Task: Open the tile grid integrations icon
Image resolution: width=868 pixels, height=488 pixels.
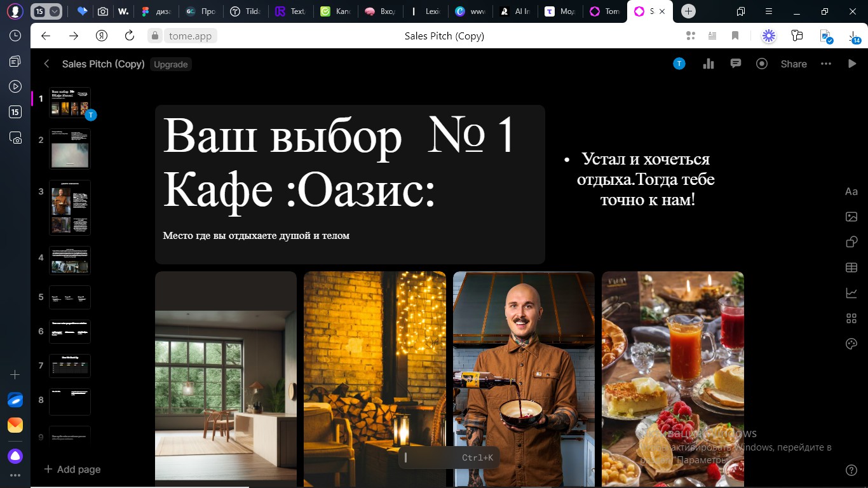Action: click(851, 318)
